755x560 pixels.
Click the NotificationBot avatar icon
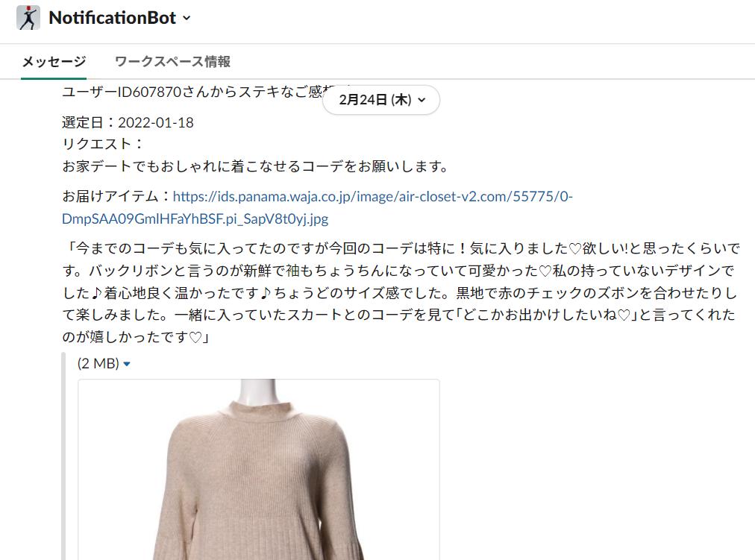tap(28, 18)
